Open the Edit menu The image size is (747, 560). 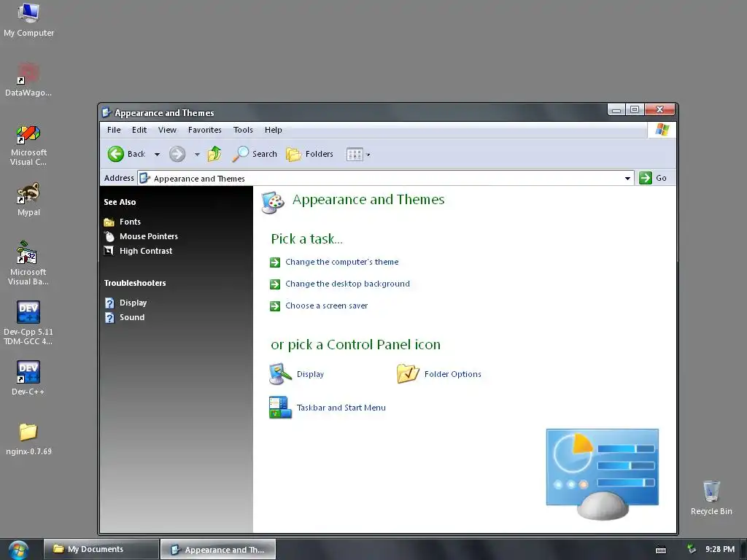click(x=139, y=130)
